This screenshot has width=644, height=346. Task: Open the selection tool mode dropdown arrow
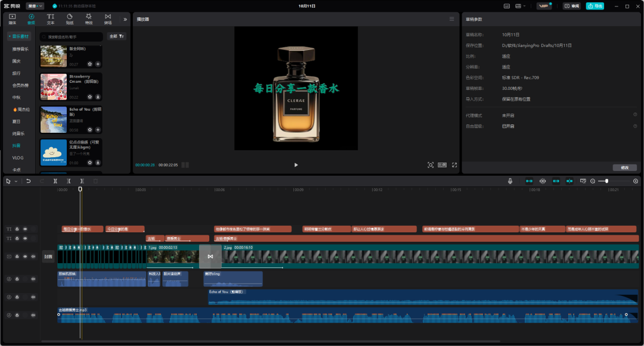16,181
